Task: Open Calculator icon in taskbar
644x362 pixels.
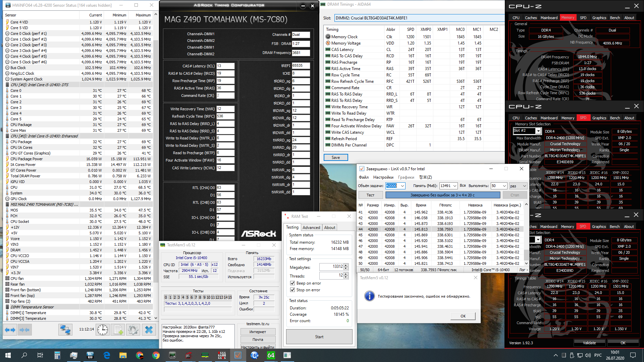Action: click(x=57, y=355)
